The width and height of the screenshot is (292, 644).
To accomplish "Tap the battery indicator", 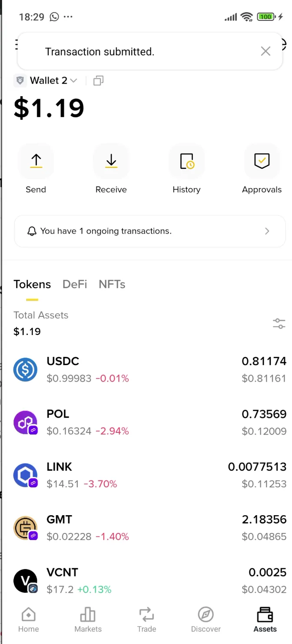I will click(x=265, y=17).
